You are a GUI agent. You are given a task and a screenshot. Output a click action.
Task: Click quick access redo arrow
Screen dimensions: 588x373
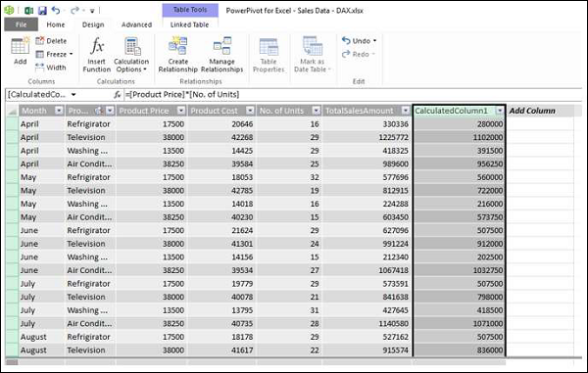pyautogui.click(x=74, y=10)
